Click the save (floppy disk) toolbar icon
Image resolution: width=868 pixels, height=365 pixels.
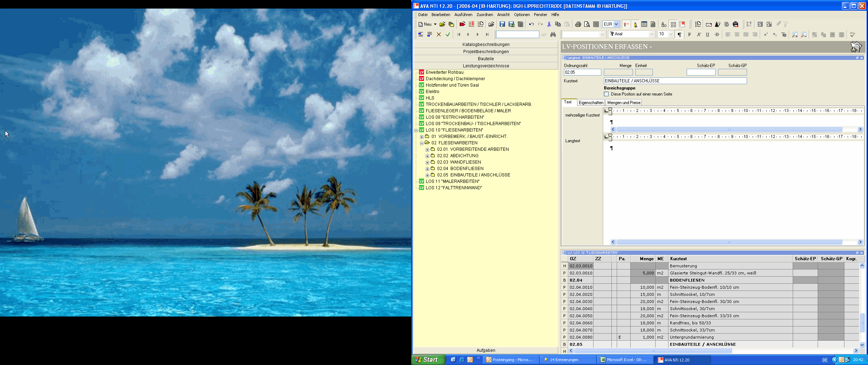coord(502,24)
